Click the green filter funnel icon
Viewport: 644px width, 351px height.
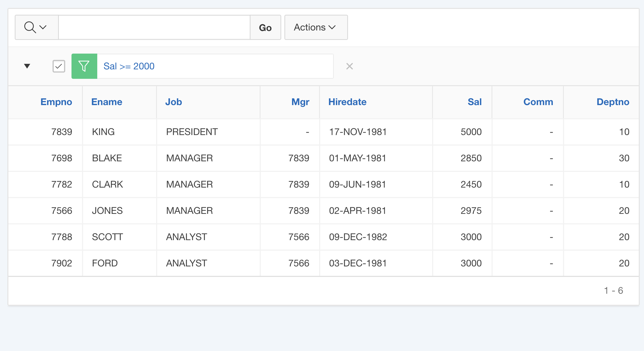click(x=84, y=66)
